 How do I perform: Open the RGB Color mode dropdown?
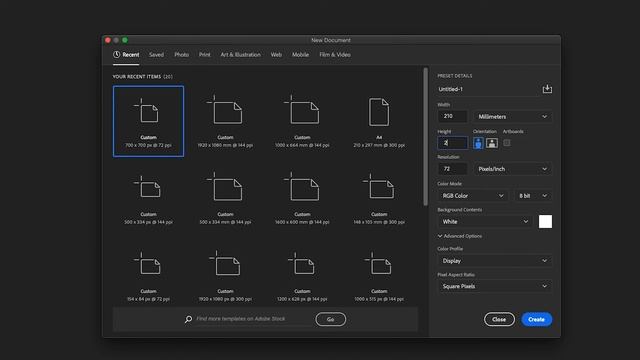(x=473, y=196)
